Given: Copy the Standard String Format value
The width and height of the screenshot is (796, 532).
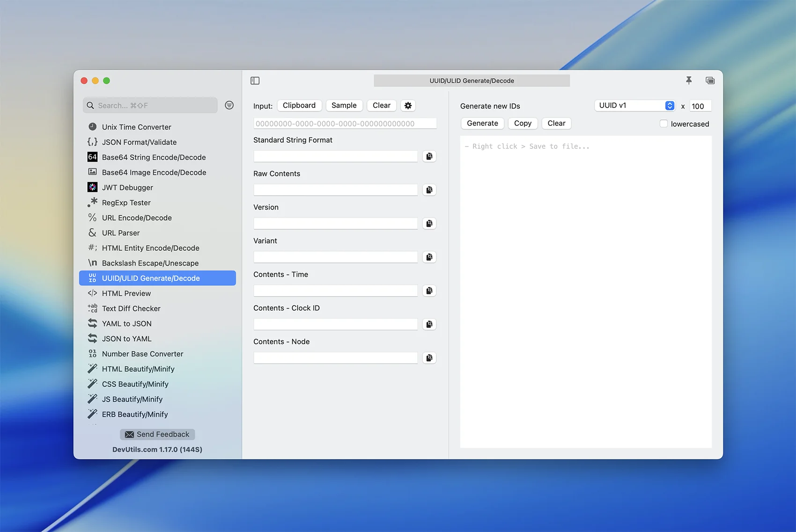Looking at the screenshot, I should pos(429,156).
